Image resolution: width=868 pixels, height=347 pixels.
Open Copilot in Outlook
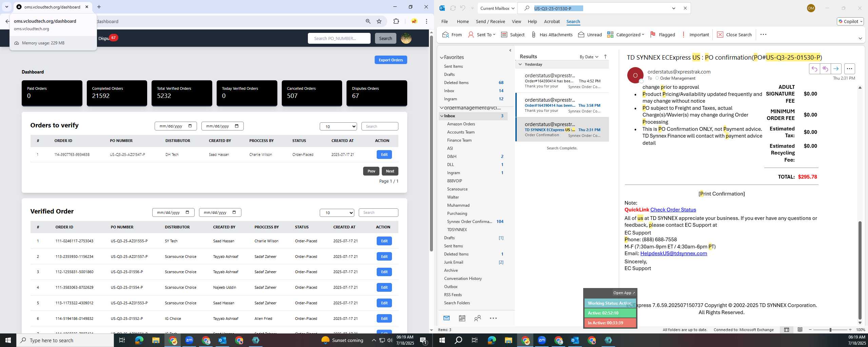click(x=850, y=21)
